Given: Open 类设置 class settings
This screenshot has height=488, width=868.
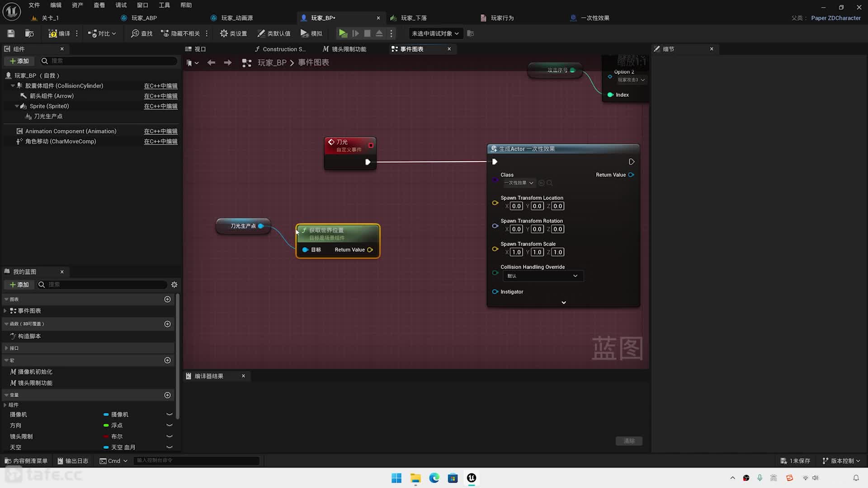Looking at the screenshot, I should pyautogui.click(x=233, y=33).
